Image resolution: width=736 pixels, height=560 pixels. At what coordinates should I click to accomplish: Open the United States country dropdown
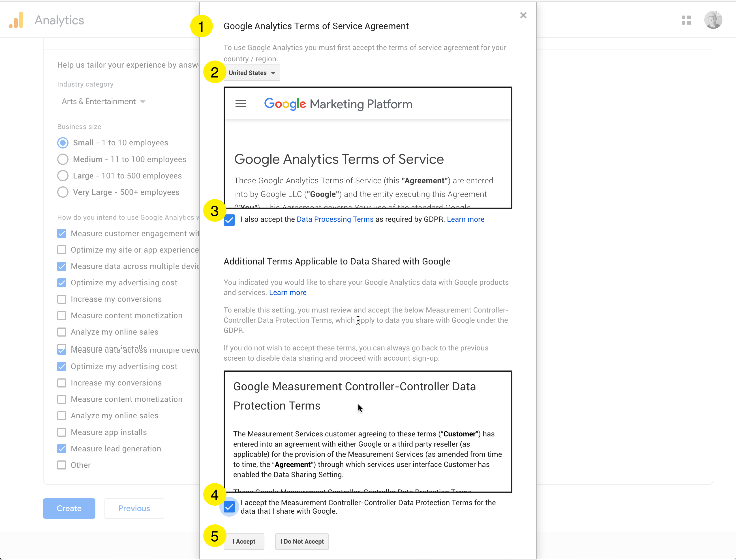pyautogui.click(x=252, y=73)
